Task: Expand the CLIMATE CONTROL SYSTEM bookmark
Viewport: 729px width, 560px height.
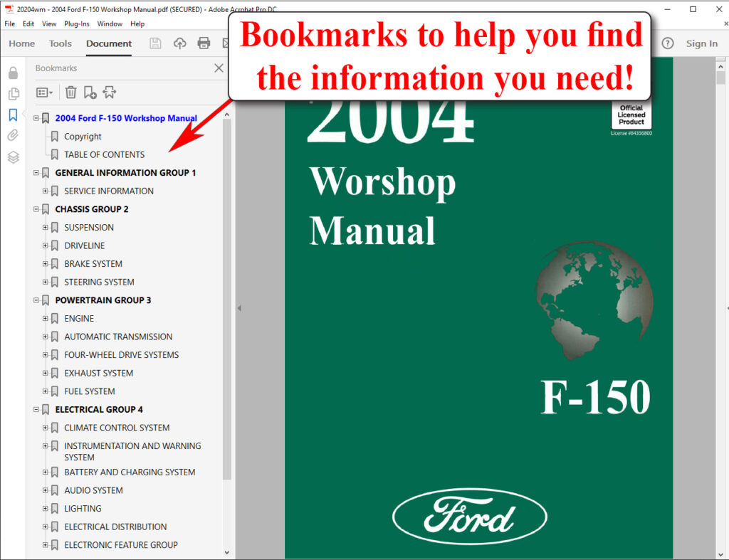Action: (45, 428)
